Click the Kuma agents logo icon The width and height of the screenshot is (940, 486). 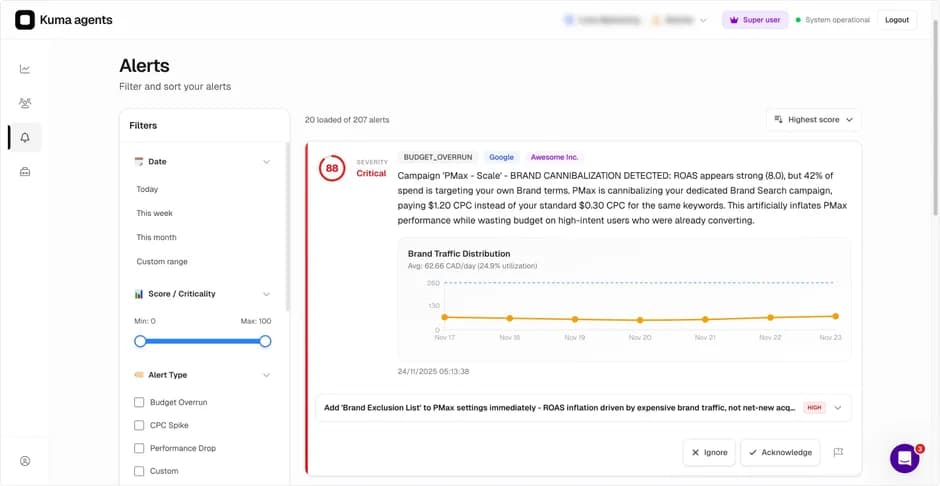pos(25,20)
